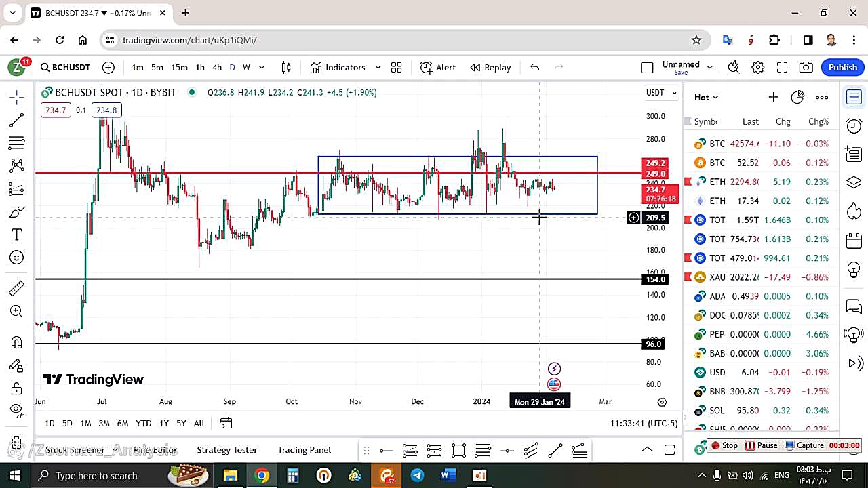Screen dimensions: 868x488
Task: Open the chats panel in sidebar
Action: click(x=854, y=307)
